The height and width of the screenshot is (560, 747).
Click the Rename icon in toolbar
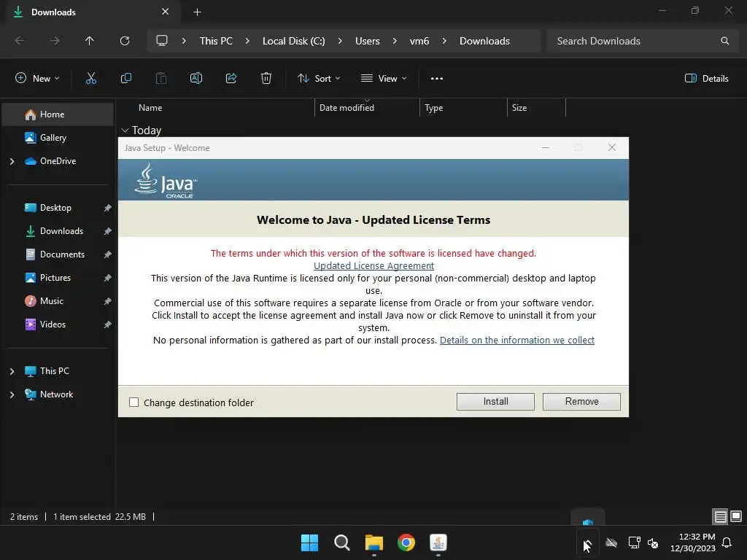pyautogui.click(x=196, y=79)
